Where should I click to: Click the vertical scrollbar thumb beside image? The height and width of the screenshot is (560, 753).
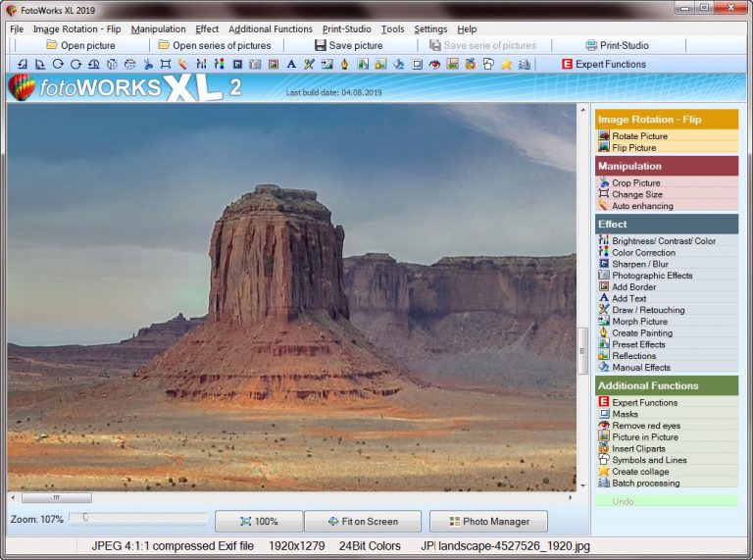582,350
